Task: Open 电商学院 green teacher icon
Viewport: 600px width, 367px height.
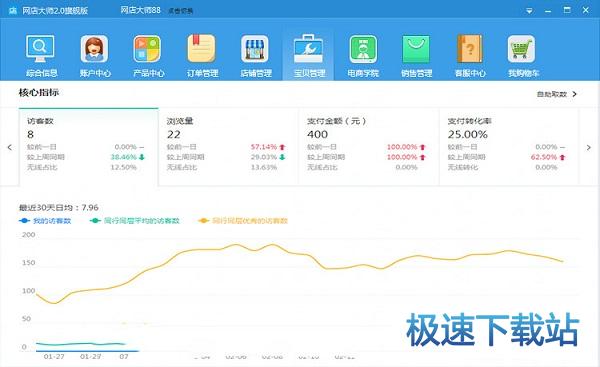Action: [x=363, y=49]
